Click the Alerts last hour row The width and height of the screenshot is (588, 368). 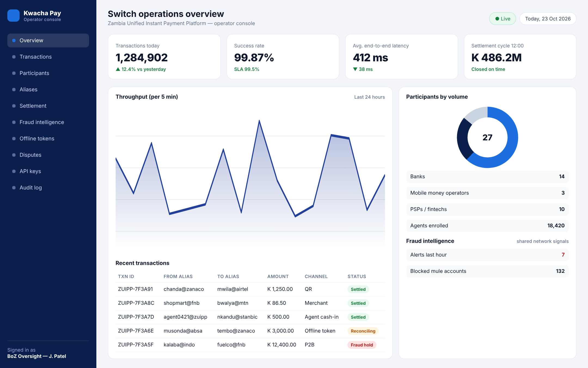(487, 255)
